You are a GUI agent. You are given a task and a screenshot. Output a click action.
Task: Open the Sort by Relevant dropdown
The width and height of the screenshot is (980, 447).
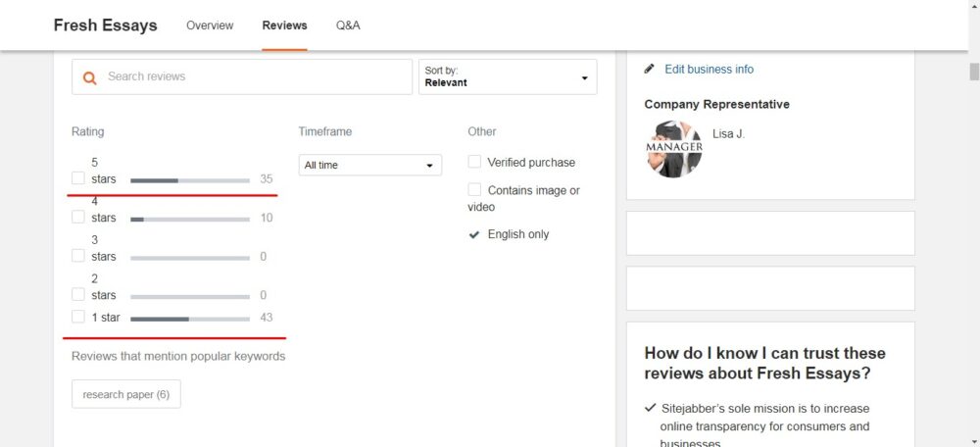point(508,76)
